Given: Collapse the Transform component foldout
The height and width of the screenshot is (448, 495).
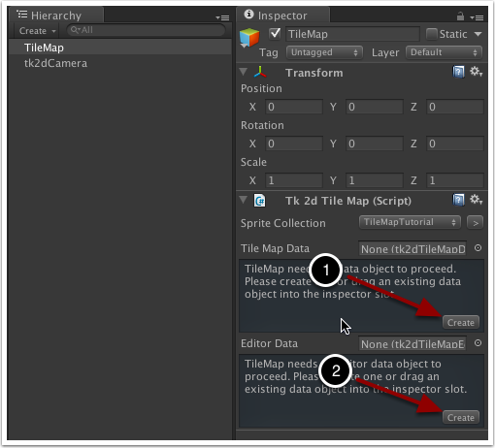Looking at the screenshot, I should (x=244, y=72).
